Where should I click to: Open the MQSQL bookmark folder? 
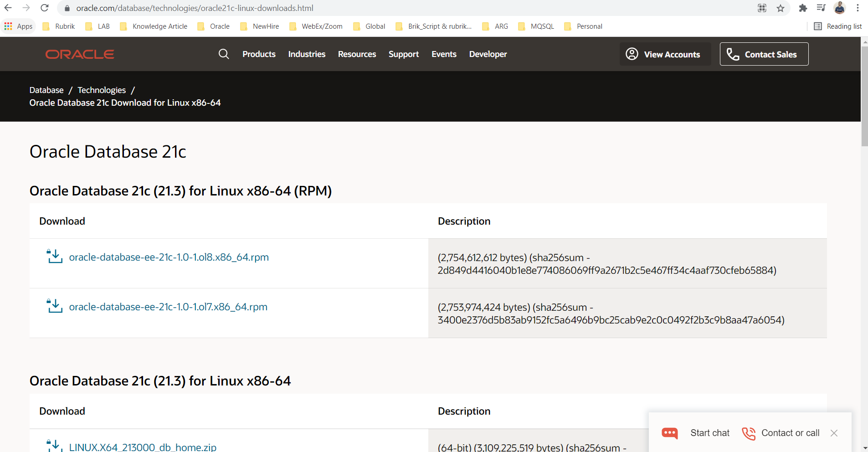(x=536, y=26)
